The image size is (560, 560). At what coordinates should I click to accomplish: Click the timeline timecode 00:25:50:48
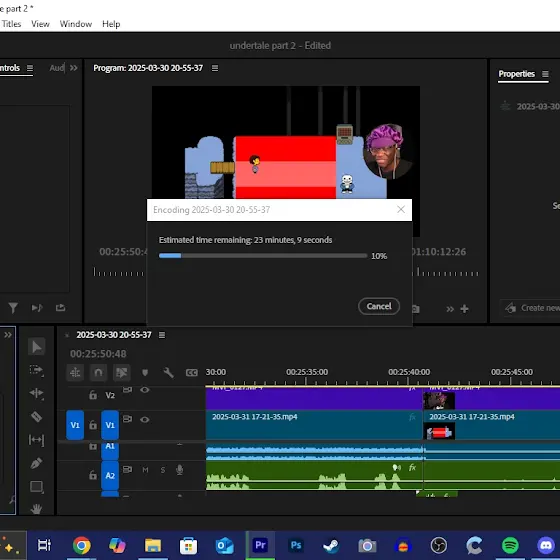(x=98, y=354)
